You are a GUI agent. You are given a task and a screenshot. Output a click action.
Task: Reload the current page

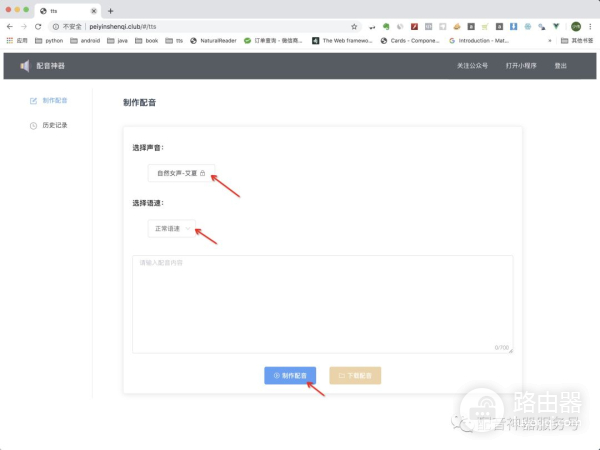coord(38,26)
